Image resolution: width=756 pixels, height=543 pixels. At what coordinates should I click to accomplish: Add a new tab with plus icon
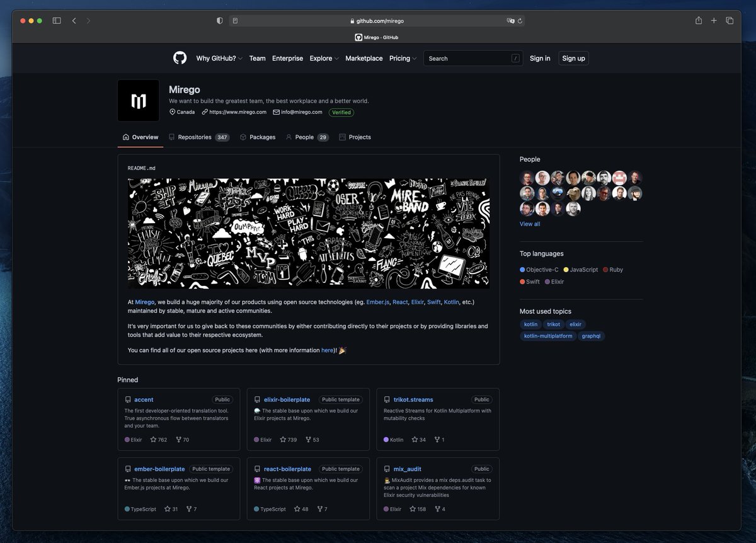[x=714, y=21]
